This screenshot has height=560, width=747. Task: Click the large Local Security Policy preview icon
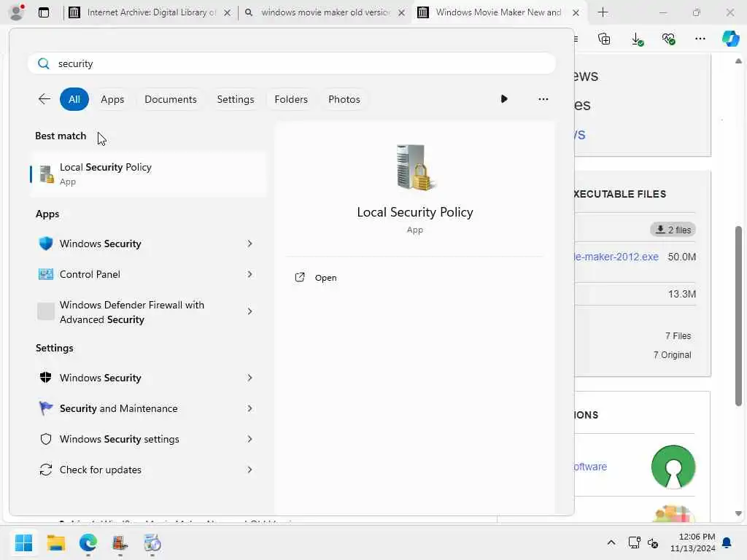click(415, 167)
